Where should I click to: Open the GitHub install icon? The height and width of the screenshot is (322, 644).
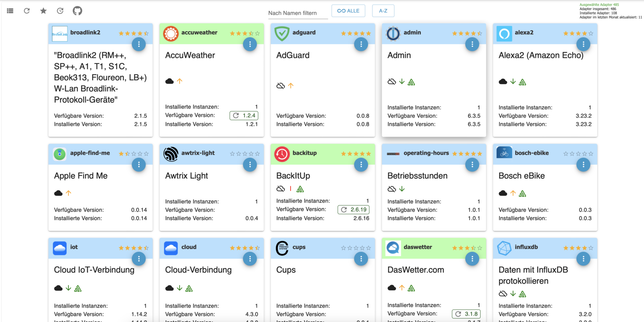(77, 11)
